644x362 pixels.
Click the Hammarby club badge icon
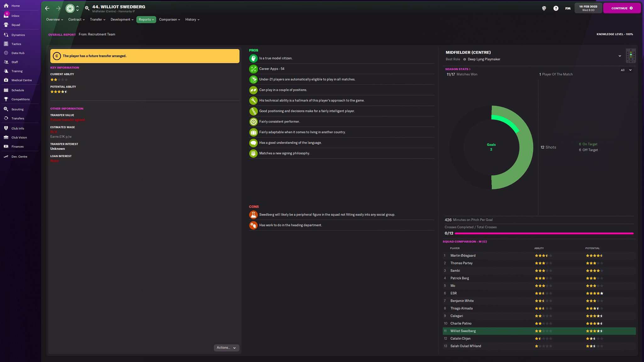70,8
